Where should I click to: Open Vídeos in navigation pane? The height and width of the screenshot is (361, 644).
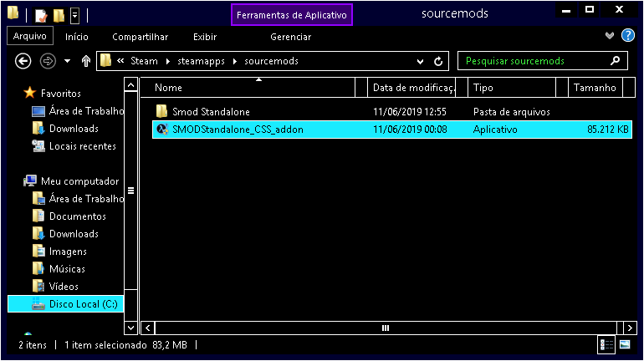point(64,287)
